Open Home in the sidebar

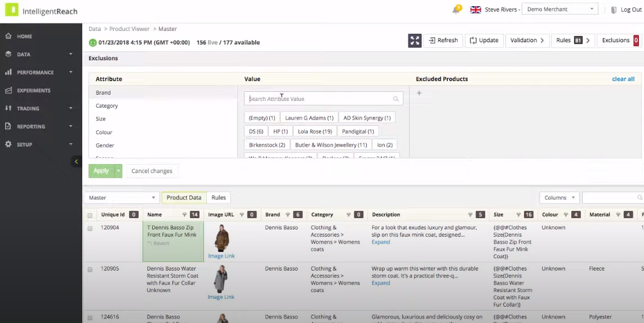[24, 36]
